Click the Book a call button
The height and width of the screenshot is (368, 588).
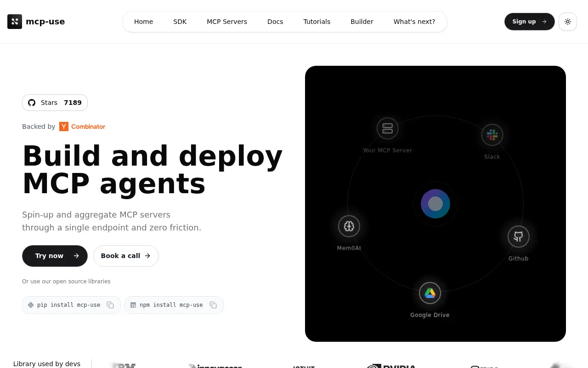(126, 256)
